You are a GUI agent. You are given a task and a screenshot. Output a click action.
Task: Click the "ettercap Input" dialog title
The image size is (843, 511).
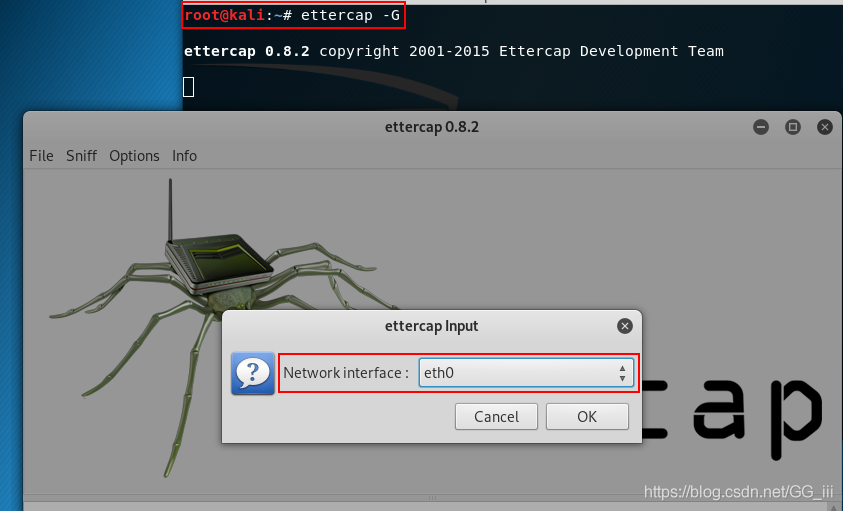pos(431,326)
